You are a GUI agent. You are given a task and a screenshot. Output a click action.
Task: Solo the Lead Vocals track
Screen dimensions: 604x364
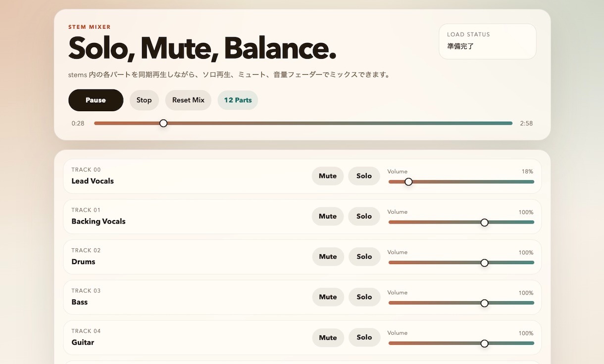click(364, 176)
